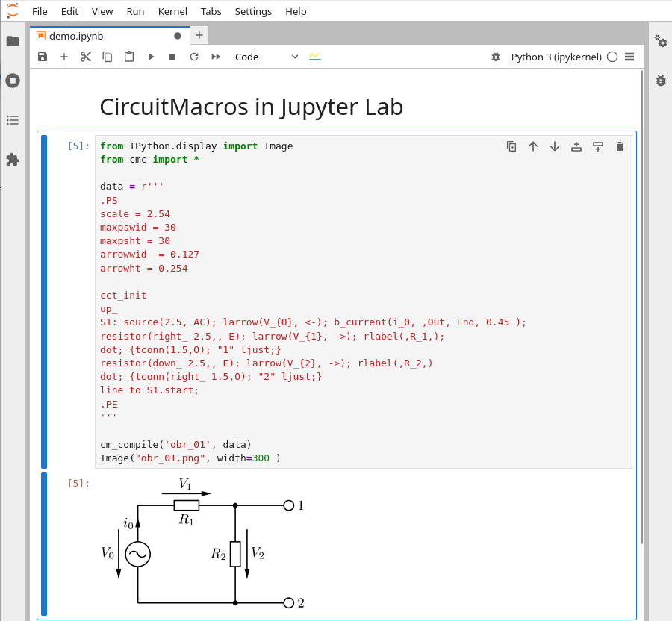Move the cell down with arrow icon
The height and width of the screenshot is (621, 672).
tap(554, 146)
